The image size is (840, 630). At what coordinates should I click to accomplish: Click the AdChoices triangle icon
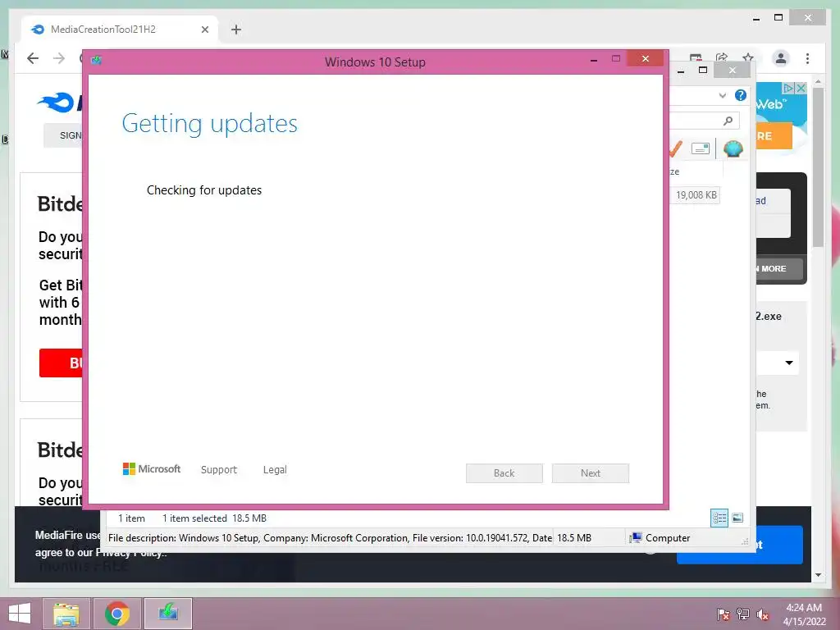click(x=788, y=88)
